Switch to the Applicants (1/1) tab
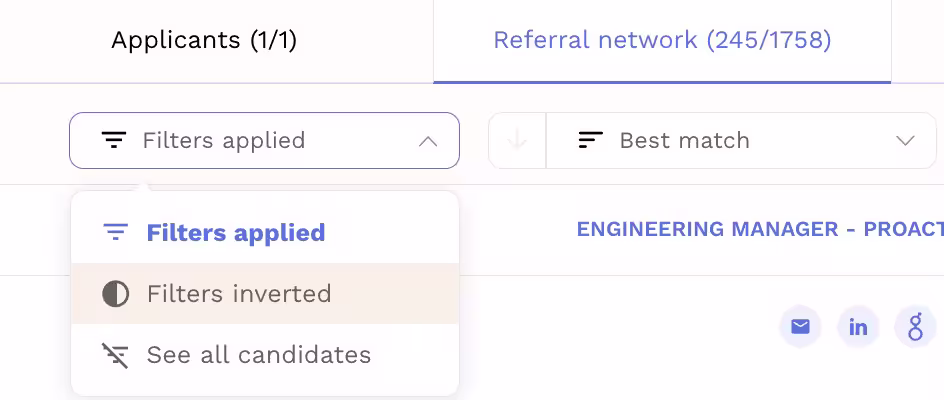Image resolution: width=944 pixels, height=400 pixels. (x=204, y=41)
